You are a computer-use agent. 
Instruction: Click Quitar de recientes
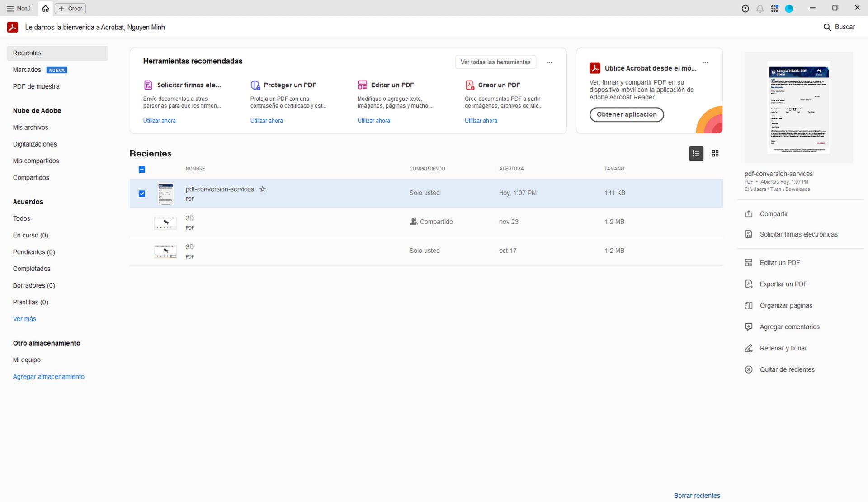[787, 370]
